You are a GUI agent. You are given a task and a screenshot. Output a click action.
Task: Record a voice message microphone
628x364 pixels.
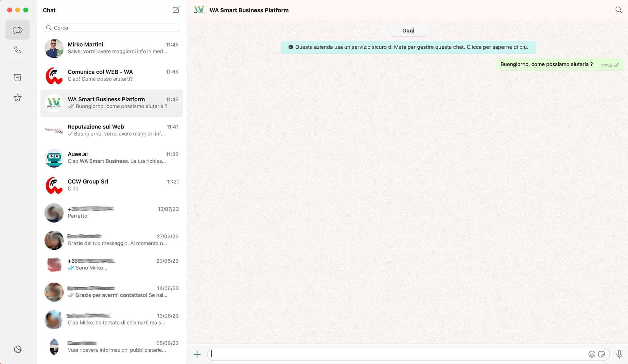click(x=619, y=354)
